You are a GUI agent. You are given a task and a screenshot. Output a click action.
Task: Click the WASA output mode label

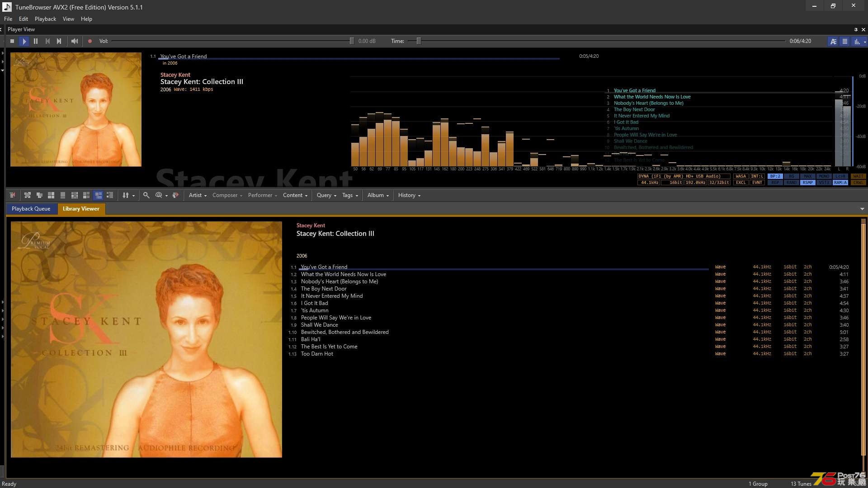click(741, 176)
